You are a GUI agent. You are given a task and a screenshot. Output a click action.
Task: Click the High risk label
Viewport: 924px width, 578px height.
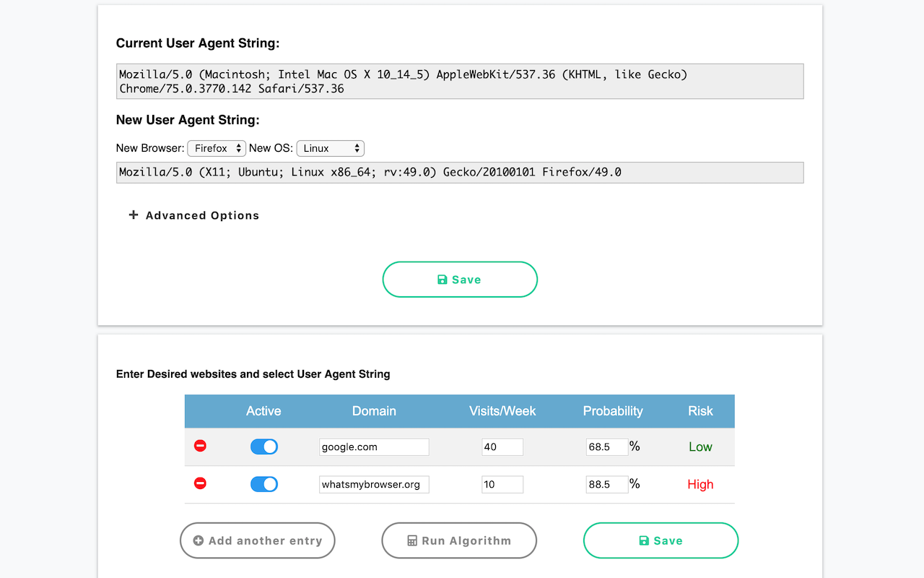(x=700, y=484)
